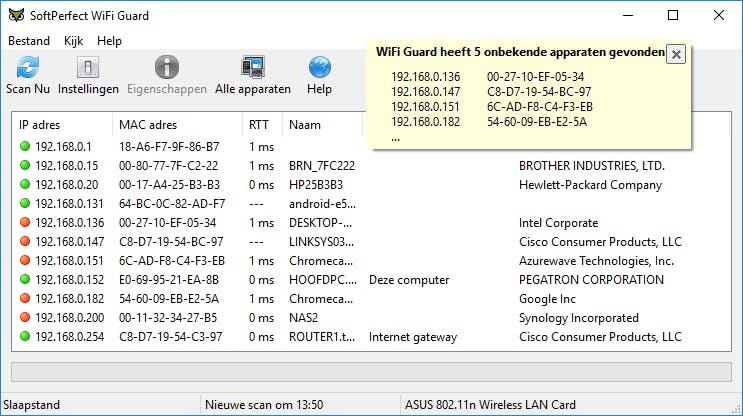Open the Kijk menu
The height and width of the screenshot is (416, 743).
73,41
